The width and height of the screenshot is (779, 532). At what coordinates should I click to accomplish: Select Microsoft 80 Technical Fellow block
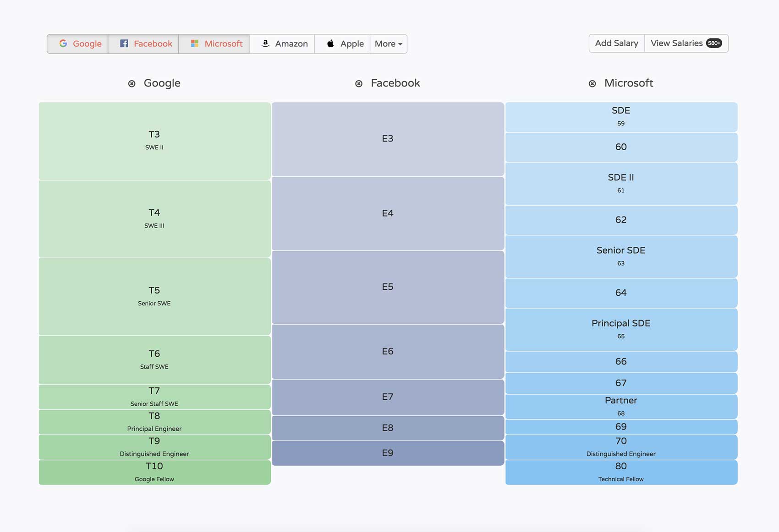(621, 472)
